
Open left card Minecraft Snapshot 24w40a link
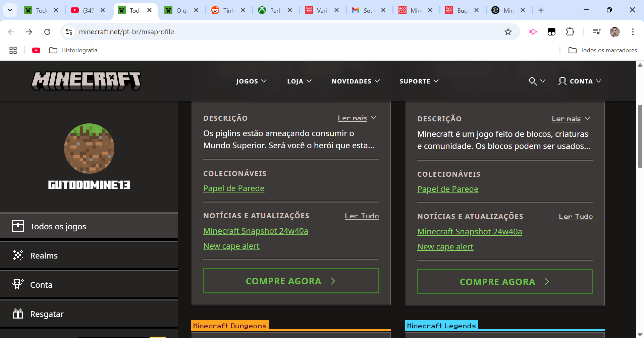click(x=256, y=231)
